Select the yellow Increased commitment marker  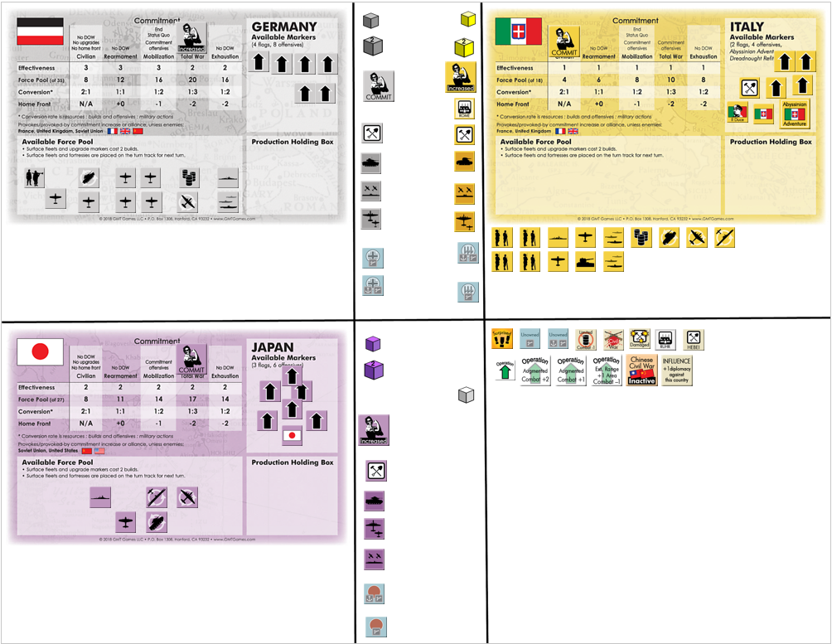461,76
